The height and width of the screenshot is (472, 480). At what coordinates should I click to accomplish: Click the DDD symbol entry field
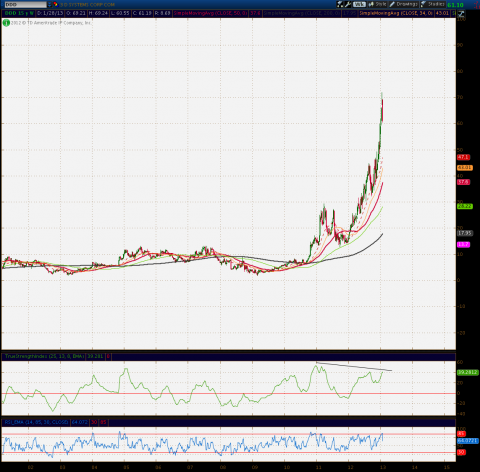click(x=25, y=5)
